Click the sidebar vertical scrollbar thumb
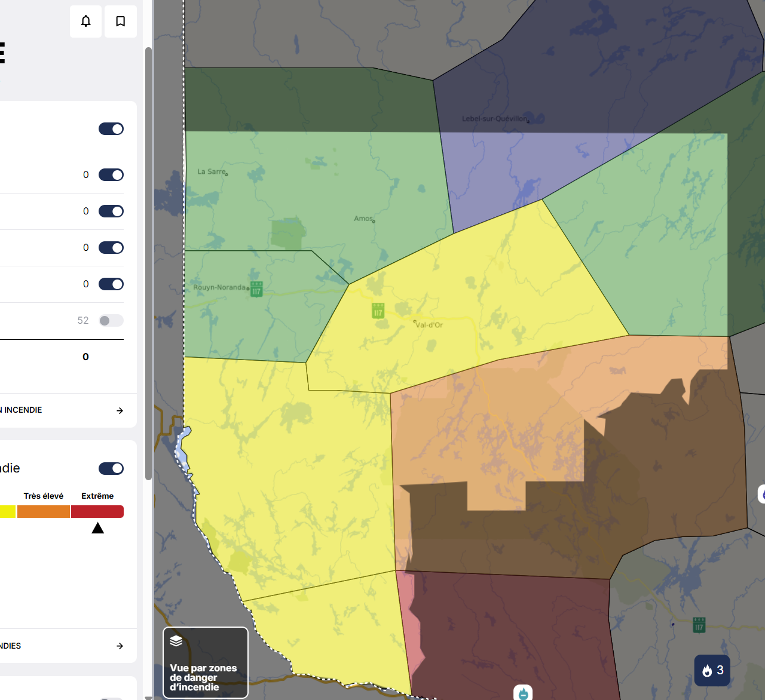The height and width of the screenshot is (700, 765). point(148,263)
